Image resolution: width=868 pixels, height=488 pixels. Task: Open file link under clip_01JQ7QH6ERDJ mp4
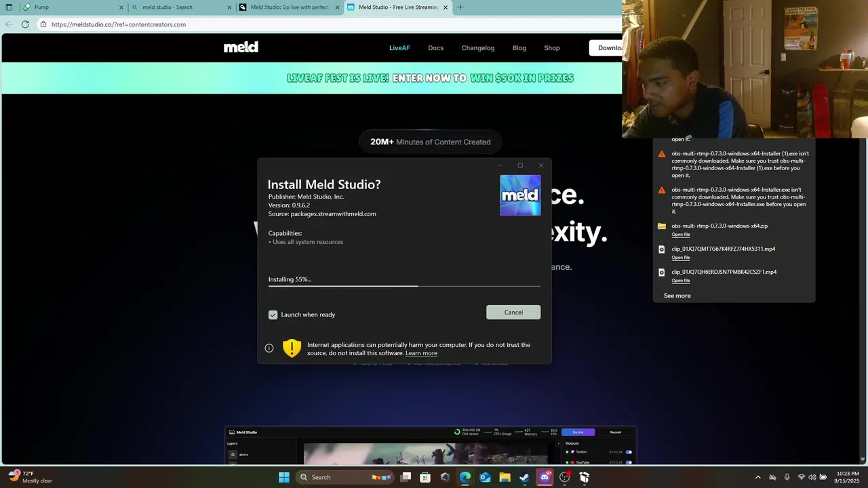point(681,281)
